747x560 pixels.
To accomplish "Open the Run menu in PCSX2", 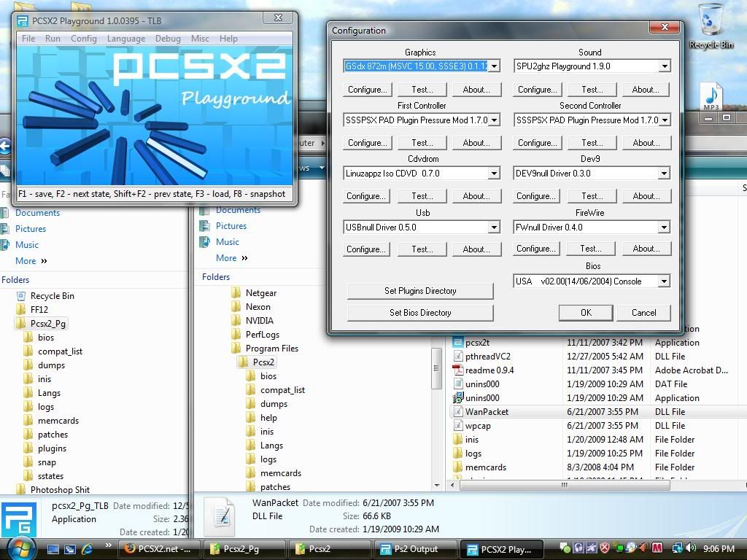I will 53,39.
